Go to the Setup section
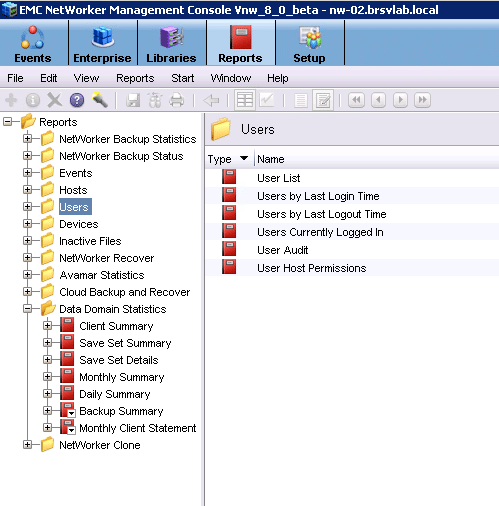This screenshot has height=506, width=499. (x=309, y=44)
